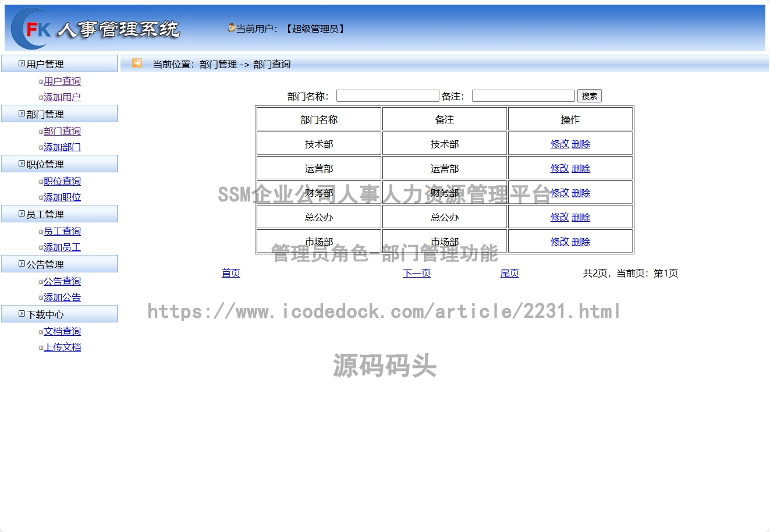The width and height of the screenshot is (770, 532).
Task: Click the 操作 column header
Action: 570,119
